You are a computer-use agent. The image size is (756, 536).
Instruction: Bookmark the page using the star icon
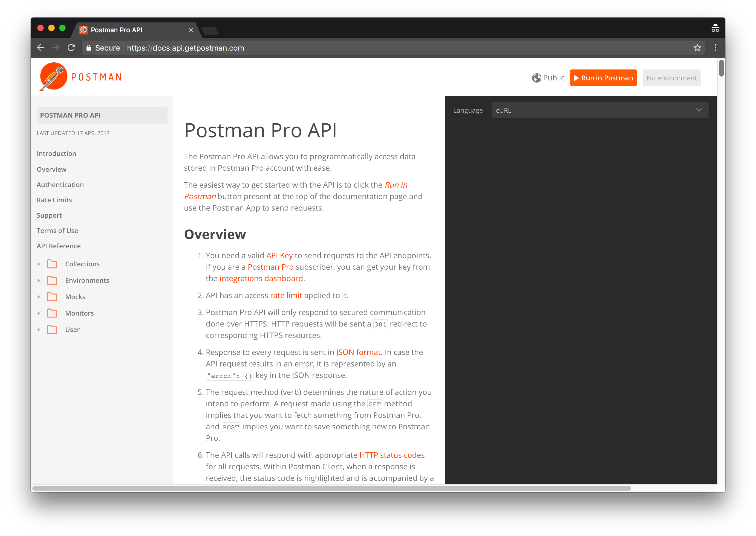697,48
